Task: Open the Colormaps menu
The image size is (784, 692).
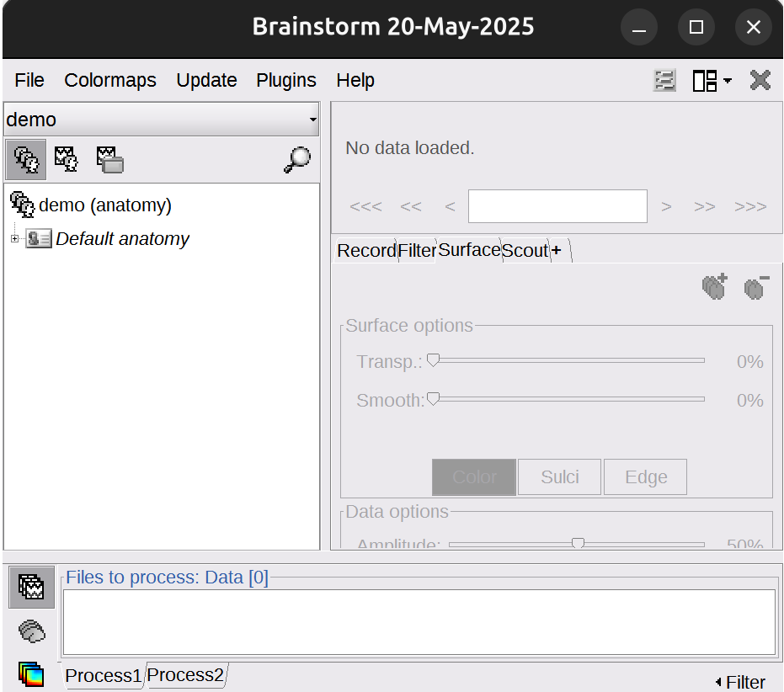Action: pyautogui.click(x=110, y=81)
